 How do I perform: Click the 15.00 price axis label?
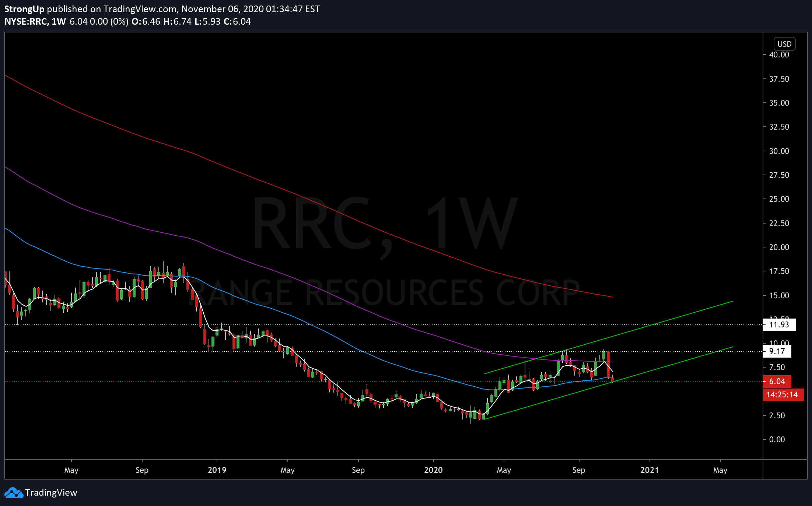[x=779, y=295]
